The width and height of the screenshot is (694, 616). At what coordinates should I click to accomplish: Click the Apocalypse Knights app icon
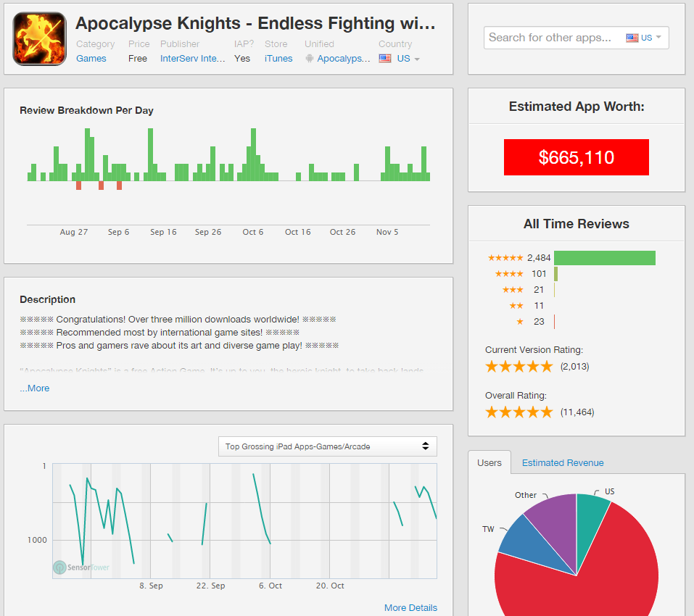[40, 39]
